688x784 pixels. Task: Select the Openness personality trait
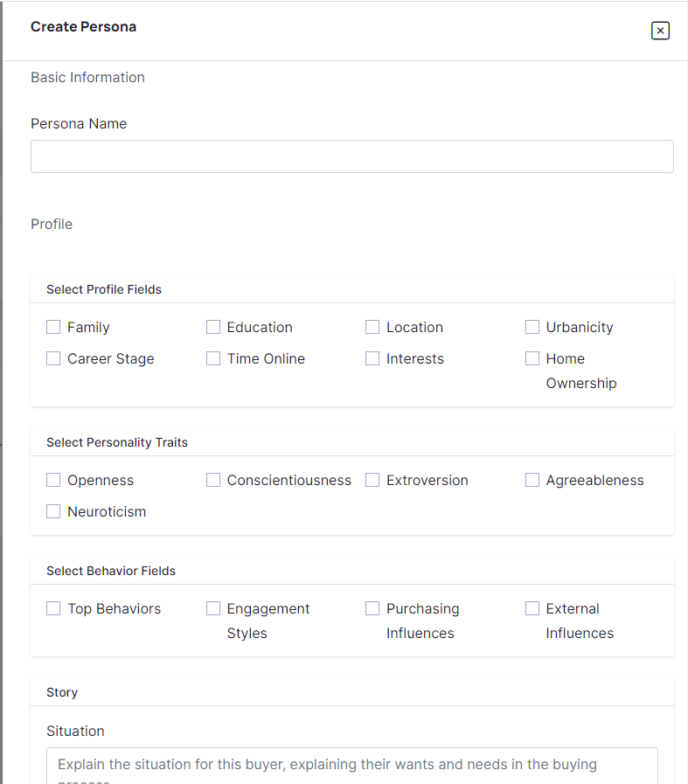point(53,480)
